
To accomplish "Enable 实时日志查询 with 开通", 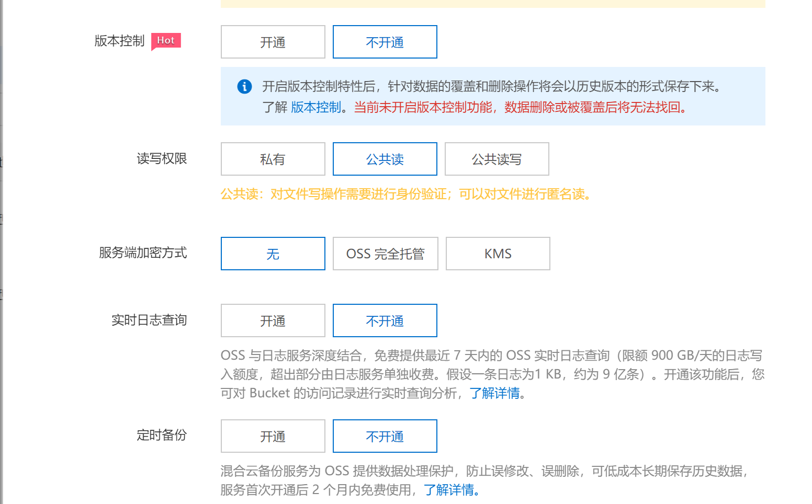I will coord(273,320).
